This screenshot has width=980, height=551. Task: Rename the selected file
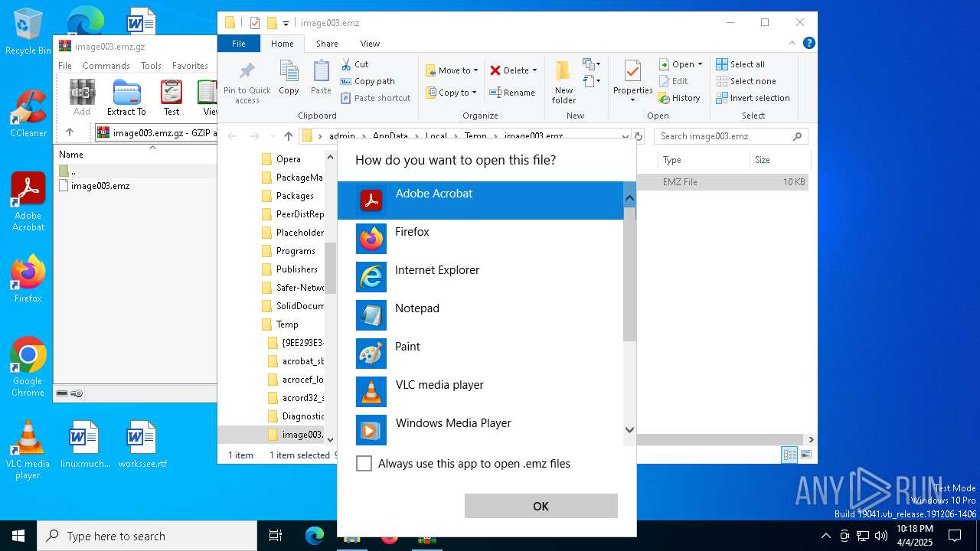[x=512, y=93]
